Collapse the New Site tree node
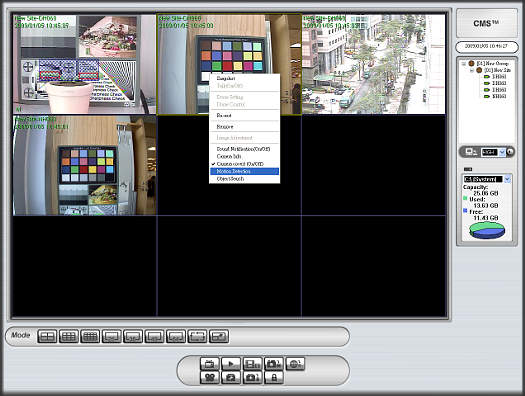Viewport: 525px width, 396px height. (x=471, y=70)
